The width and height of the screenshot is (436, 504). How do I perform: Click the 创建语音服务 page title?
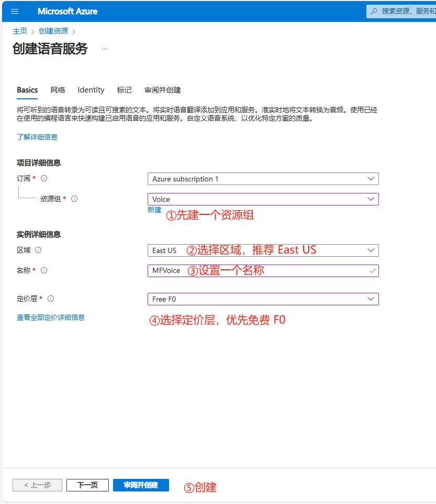tap(50, 49)
